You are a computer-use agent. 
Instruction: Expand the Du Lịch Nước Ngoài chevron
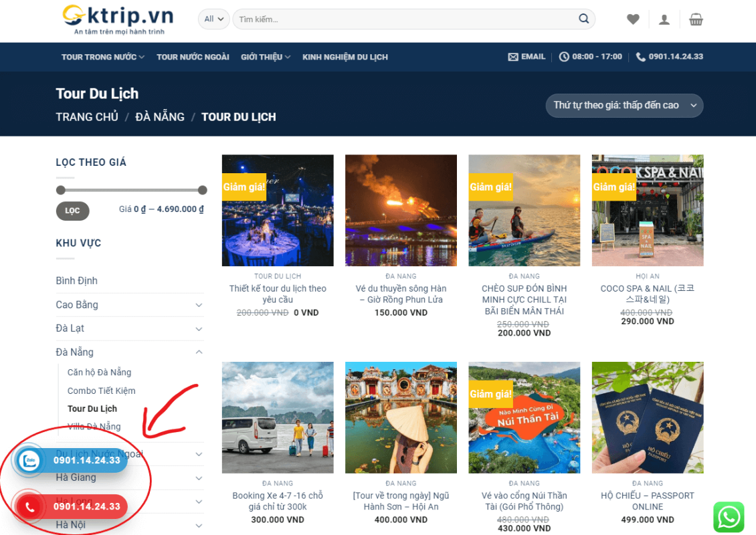199,454
